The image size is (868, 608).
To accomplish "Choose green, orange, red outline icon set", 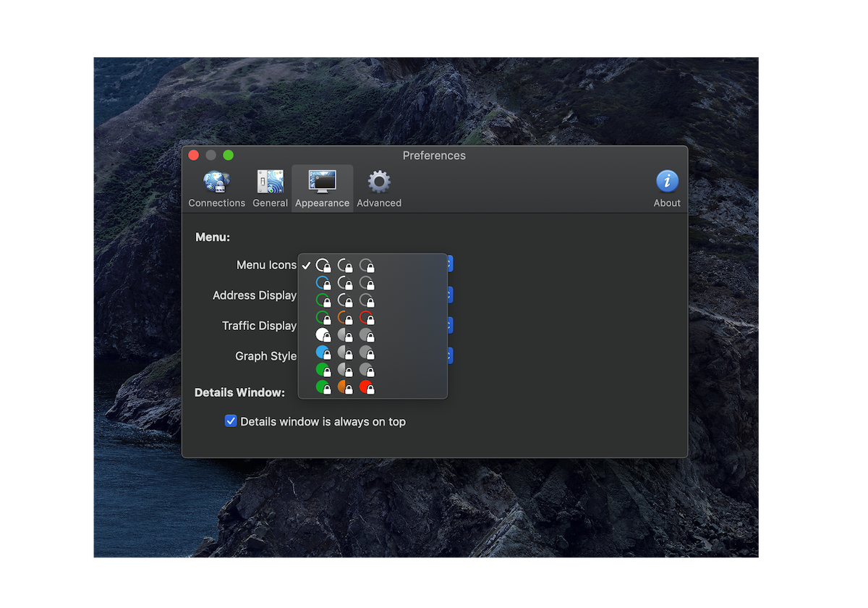I will (345, 318).
